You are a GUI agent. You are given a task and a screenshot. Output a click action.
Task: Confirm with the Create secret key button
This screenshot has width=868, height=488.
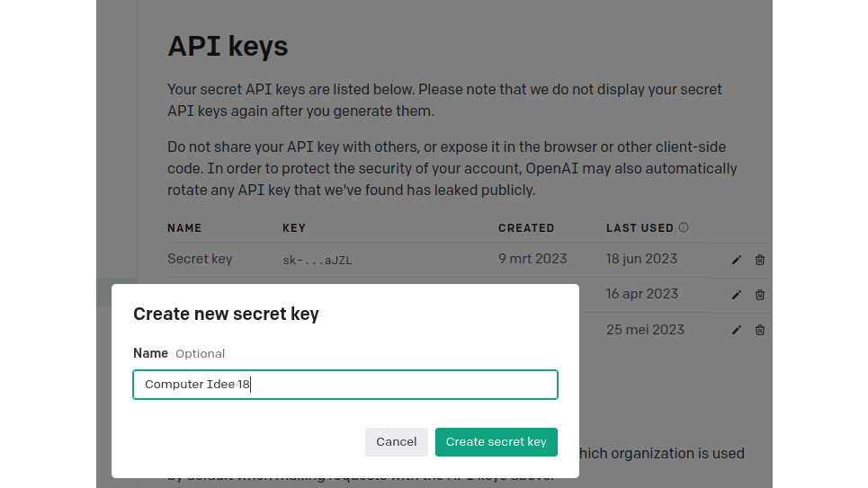pos(497,442)
